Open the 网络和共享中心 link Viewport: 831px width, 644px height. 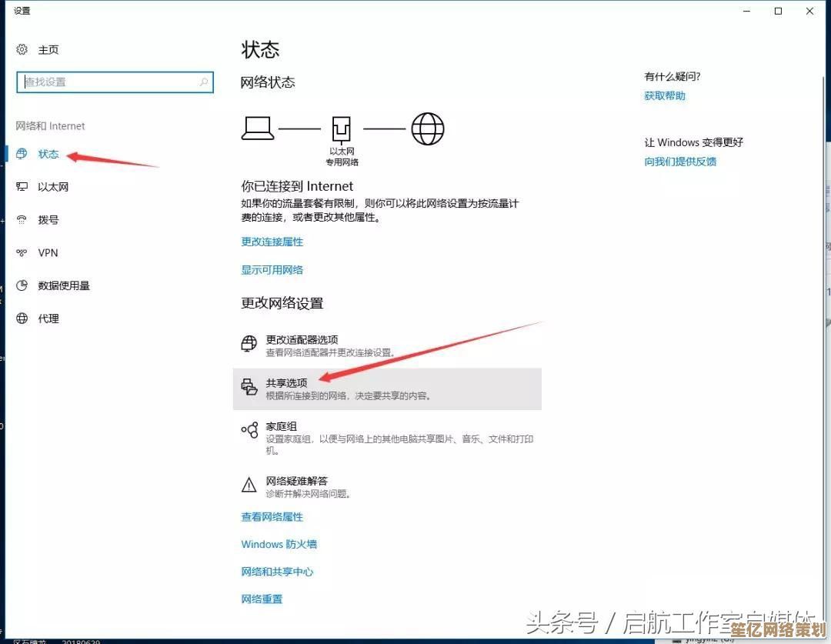click(277, 572)
